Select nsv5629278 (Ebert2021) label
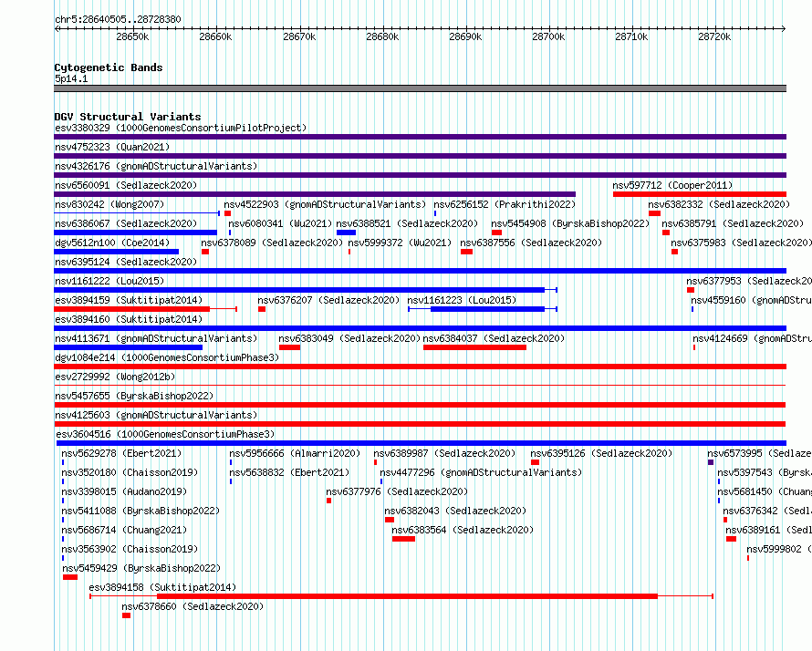Image resolution: width=812 pixels, height=651 pixels. coord(121,453)
